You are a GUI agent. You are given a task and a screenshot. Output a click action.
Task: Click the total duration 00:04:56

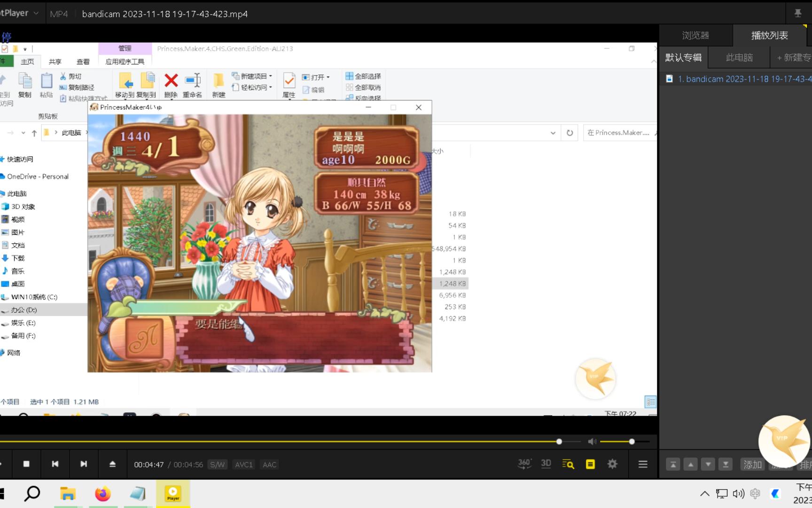[x=188, y=465]
